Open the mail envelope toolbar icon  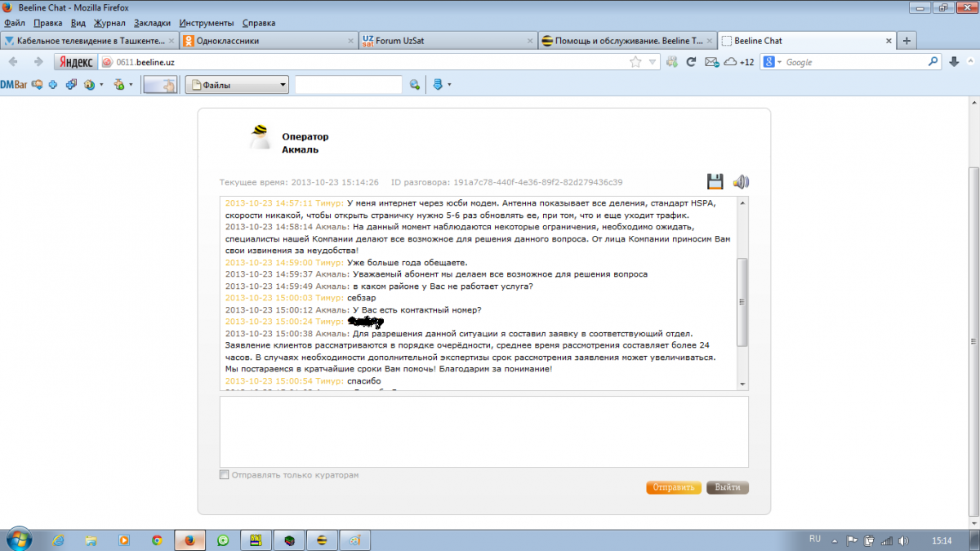(x=710, y=62)
